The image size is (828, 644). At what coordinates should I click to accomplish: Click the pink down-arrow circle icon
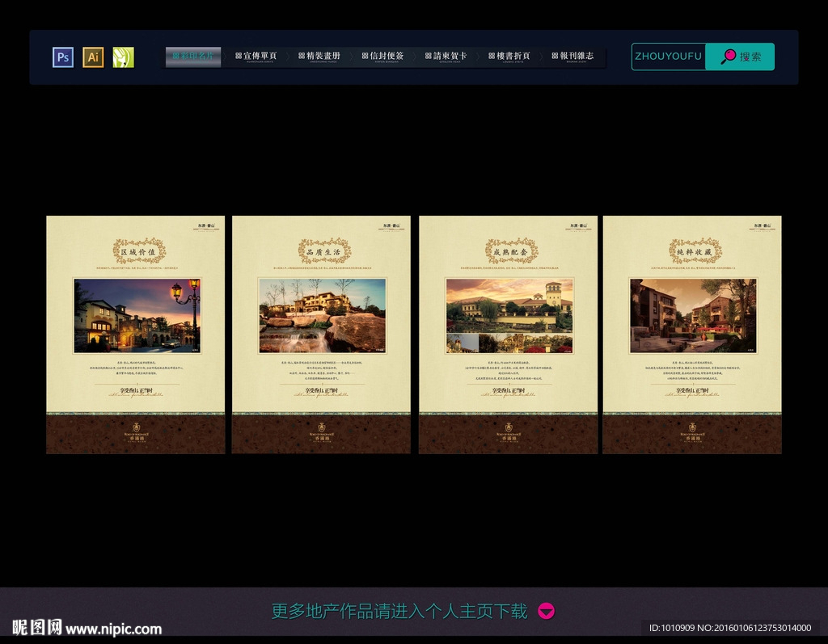coord(547,612)
